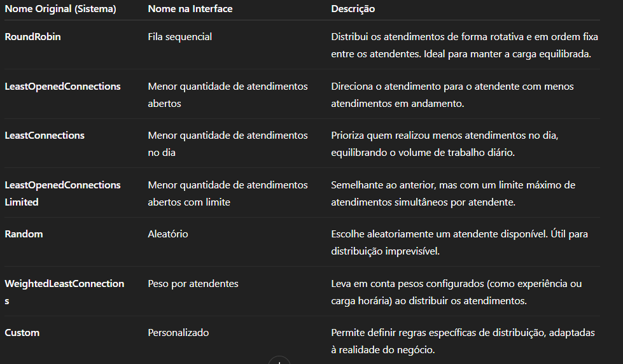Click "Menor quantidade de atendimentos no dia"
The image size is (623, 364).
pos(228,144)
